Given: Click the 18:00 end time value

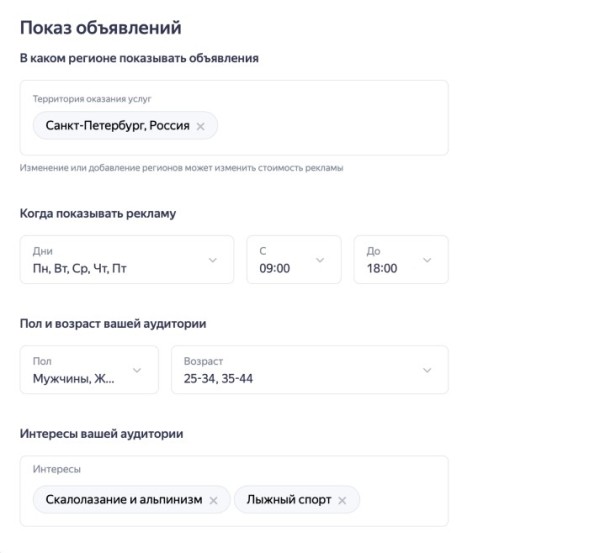Looking at the screenshot, I should coord(381,268).
